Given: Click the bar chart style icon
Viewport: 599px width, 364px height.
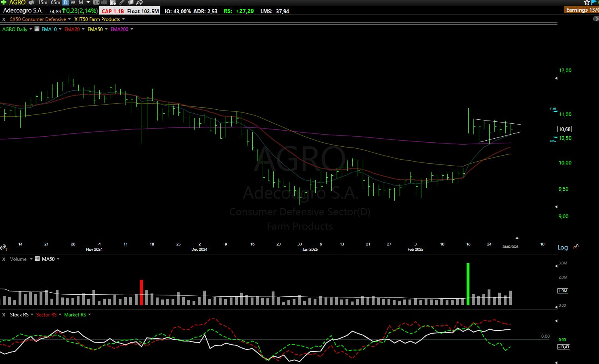Looking at the screenshot, I should 104,2.
